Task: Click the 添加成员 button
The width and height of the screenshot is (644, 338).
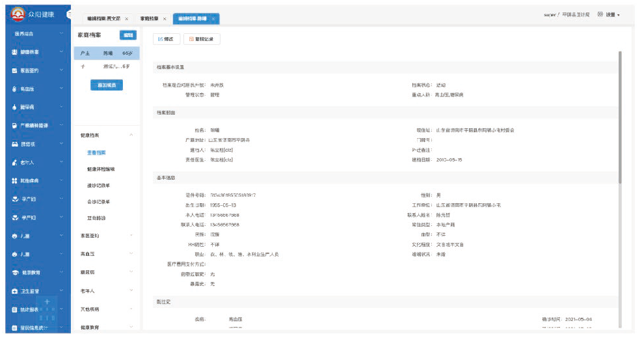Action: pyautogui.click(x=106, y=85)
